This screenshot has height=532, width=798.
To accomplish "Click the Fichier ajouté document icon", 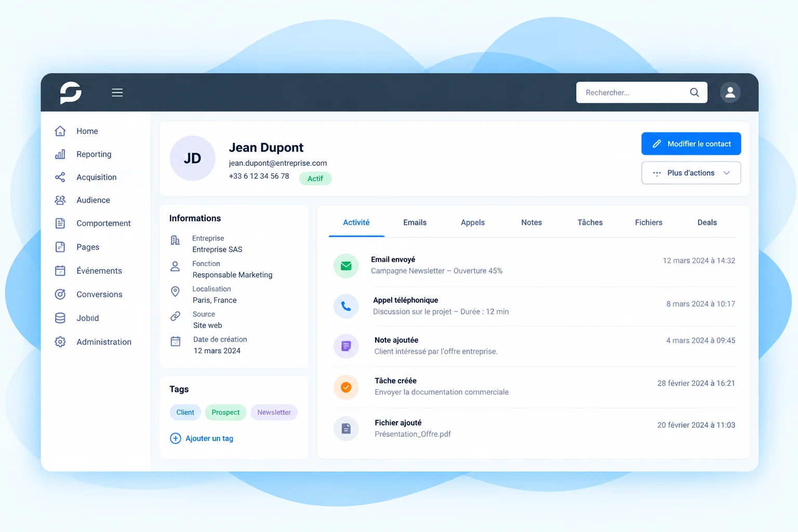I will click(346, 429).
